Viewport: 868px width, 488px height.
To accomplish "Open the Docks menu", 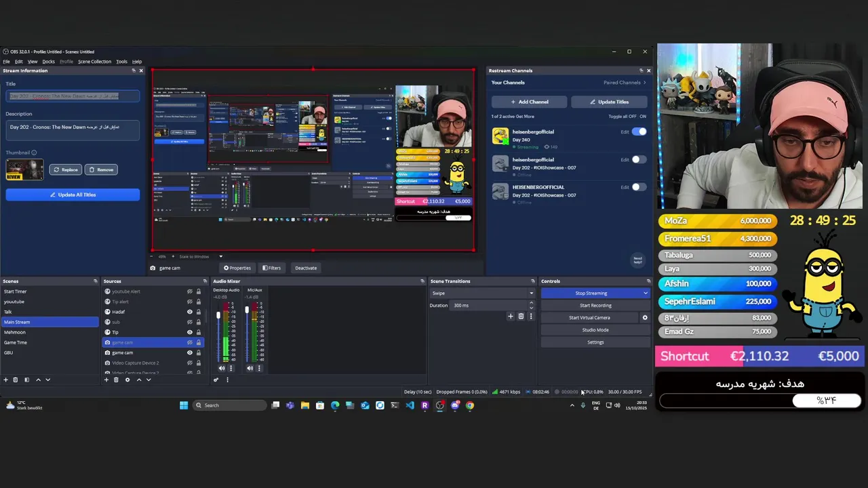I will pos(48,62).
